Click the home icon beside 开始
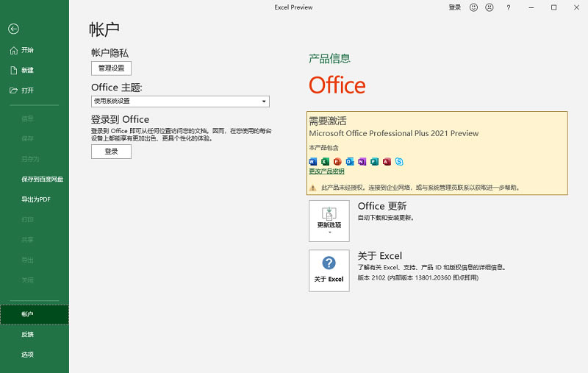This screenshot has height=373, width=588. pos(14,50)
